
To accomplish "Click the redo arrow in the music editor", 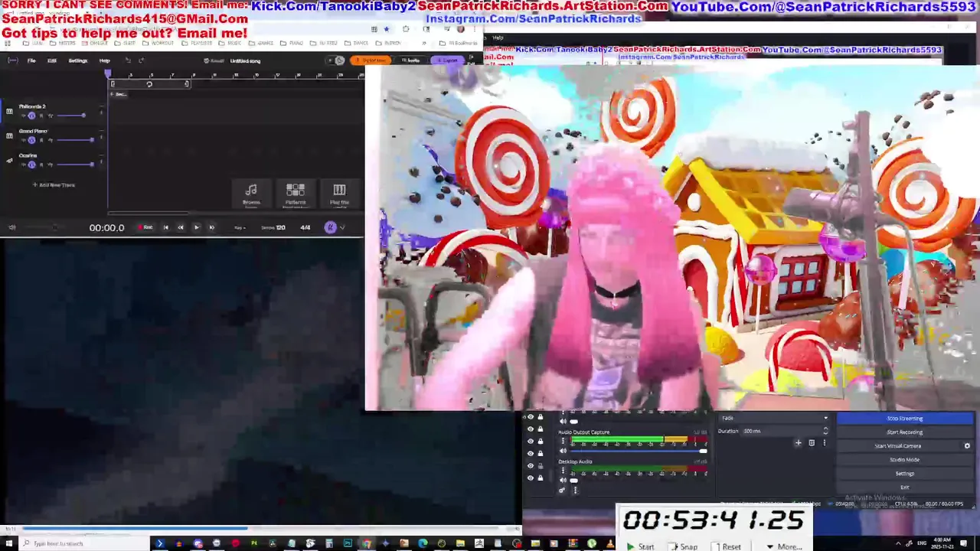I will point(141,60).
